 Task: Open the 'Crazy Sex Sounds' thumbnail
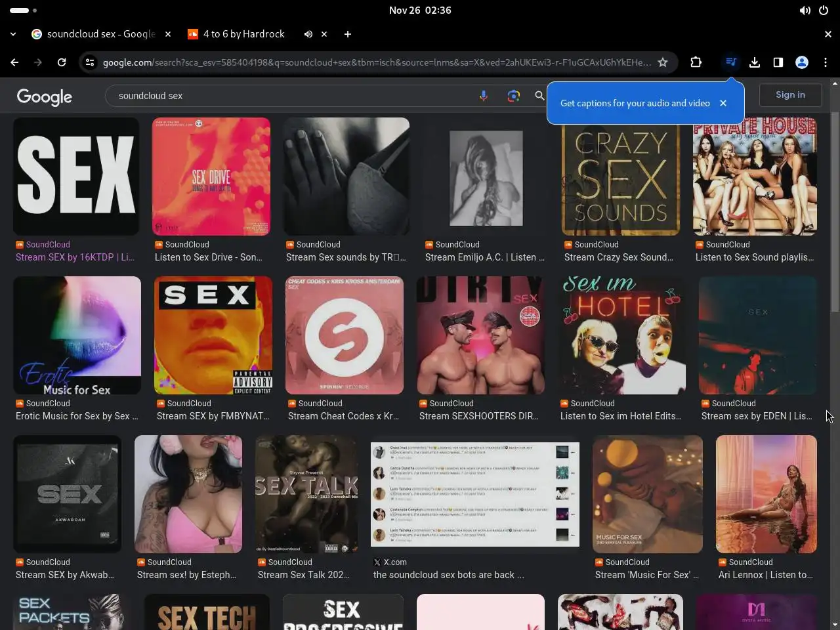point(621,177)
